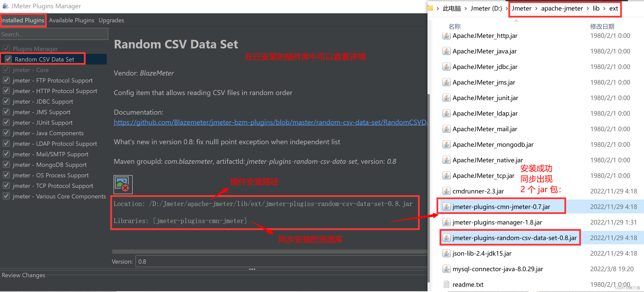Screen dimensions: 644x292
Task: Click the JMeter feather icon in title bar
Action: coord(5,6)
